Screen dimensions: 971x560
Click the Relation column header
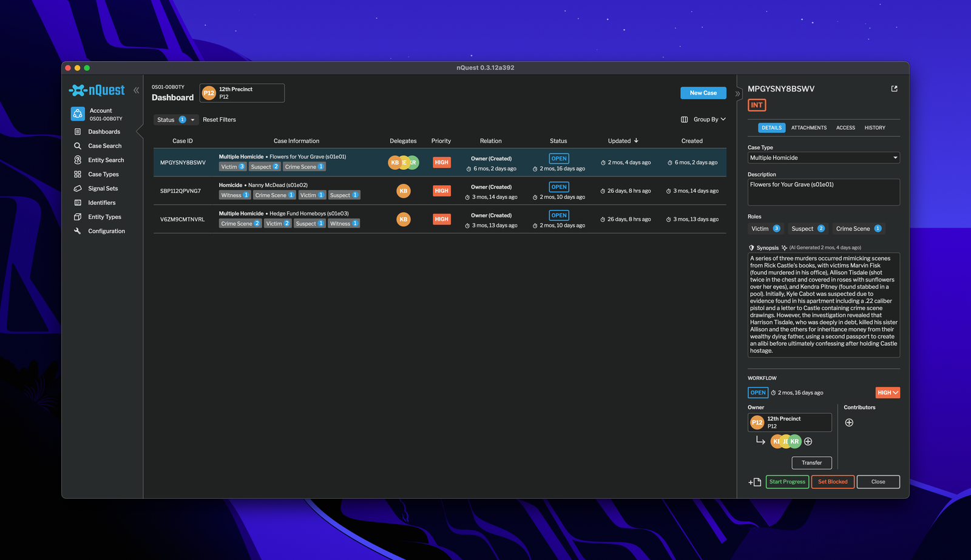click(x=491, y=141)
